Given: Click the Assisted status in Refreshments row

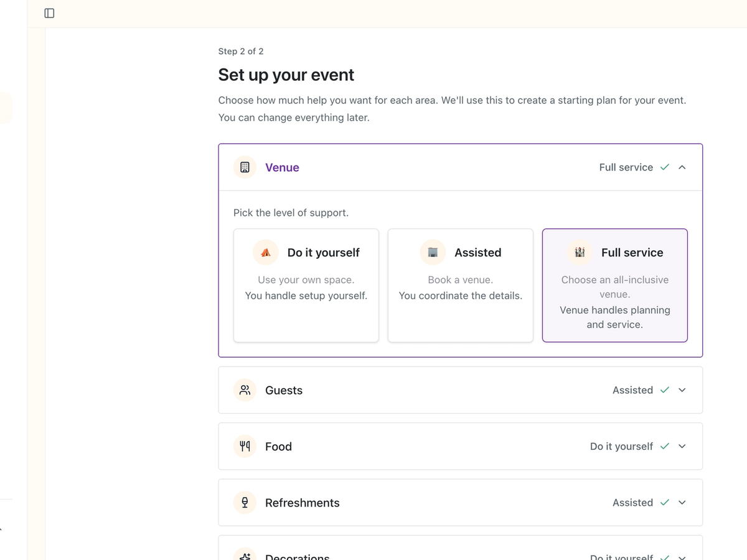Looking at the screenshot, I should tap(632, 503).
